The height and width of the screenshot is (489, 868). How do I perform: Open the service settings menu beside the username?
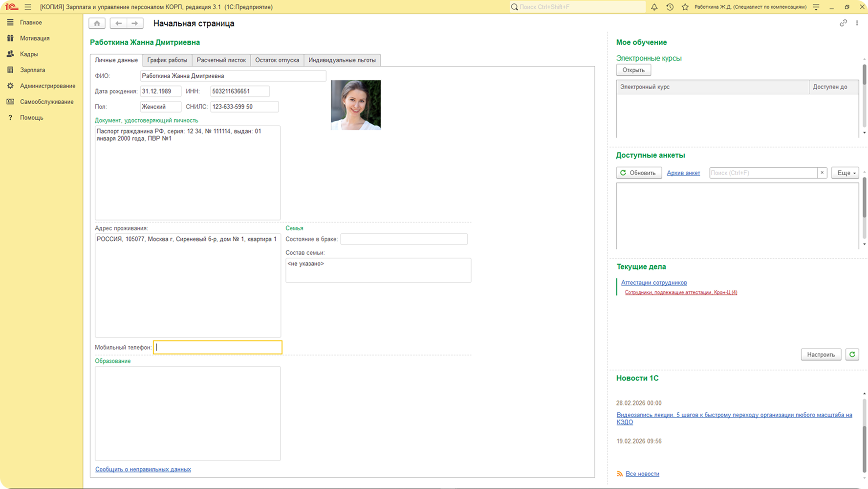[816, 7]
